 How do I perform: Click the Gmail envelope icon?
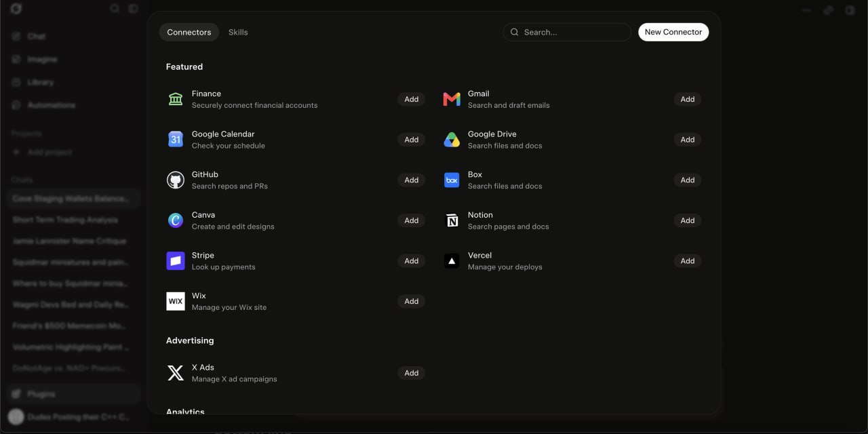tap(452, 99)
